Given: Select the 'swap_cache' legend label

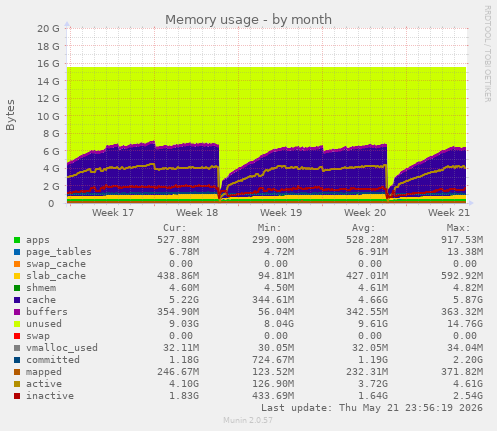Looking at the screenshot, I should point(56,264).
